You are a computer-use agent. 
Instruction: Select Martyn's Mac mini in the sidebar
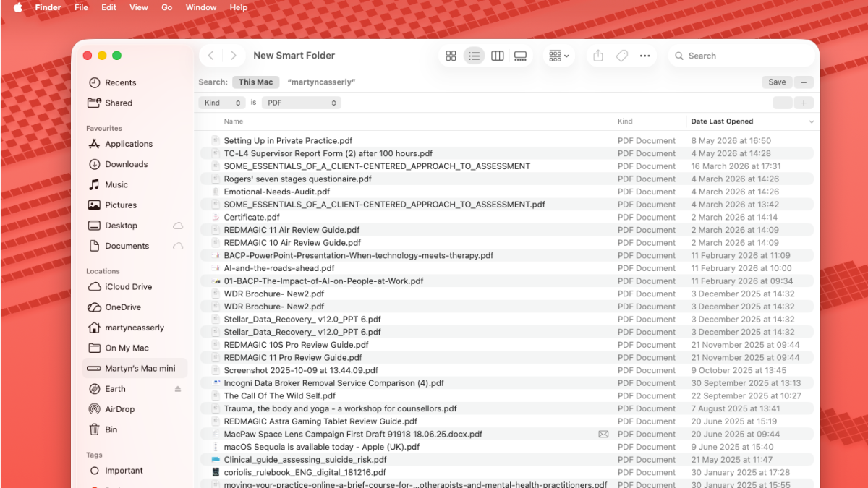pos(135,368)
